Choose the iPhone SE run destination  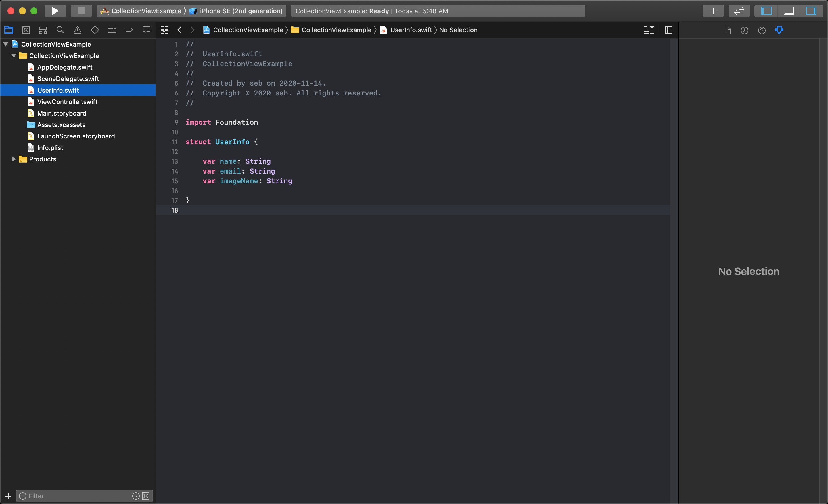236,11
